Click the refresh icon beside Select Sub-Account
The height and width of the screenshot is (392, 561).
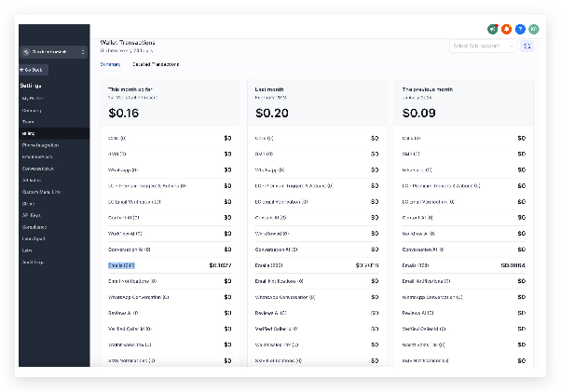pyautogui.click(x=527, y=47)
